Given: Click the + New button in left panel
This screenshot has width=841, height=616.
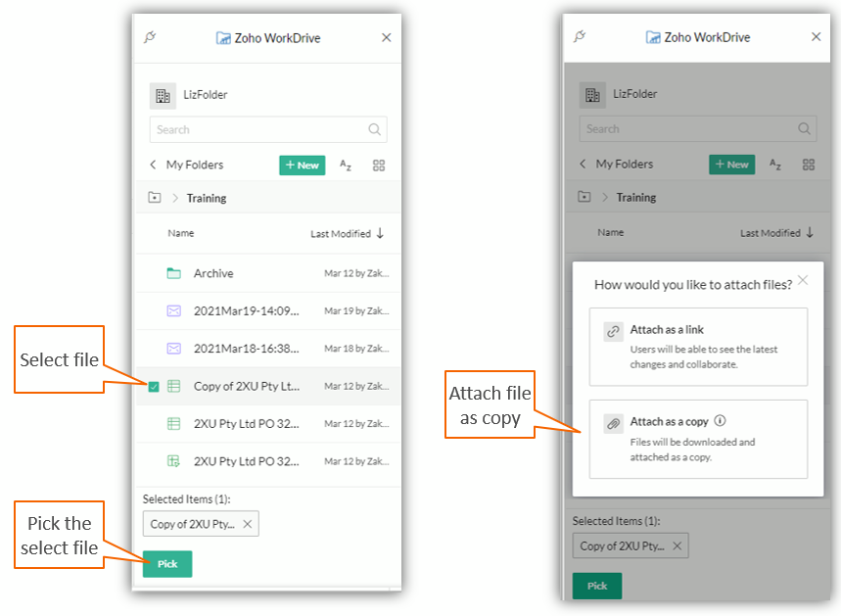Looking at the screenshot, I should tap(302, 166).
